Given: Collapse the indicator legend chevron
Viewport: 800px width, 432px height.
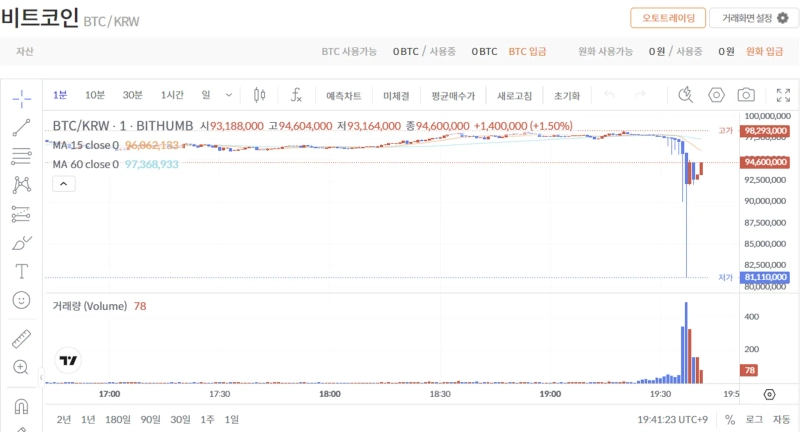Looking at the screenshot, I should [63, 184].
